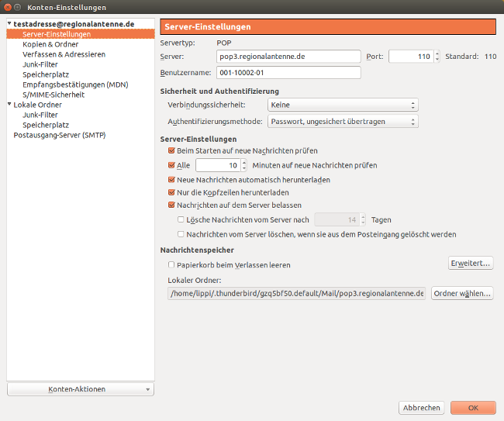Image resolution: width=504 pixels, height=421 pixels.
Task: Toggle 'Beim Starten auf neue Nachrichten prüfen'
Action: pos(172,150)
